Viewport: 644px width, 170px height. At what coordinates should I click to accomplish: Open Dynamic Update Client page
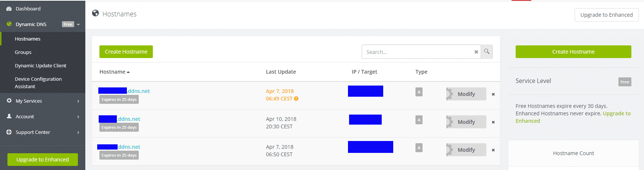point(40,66)
